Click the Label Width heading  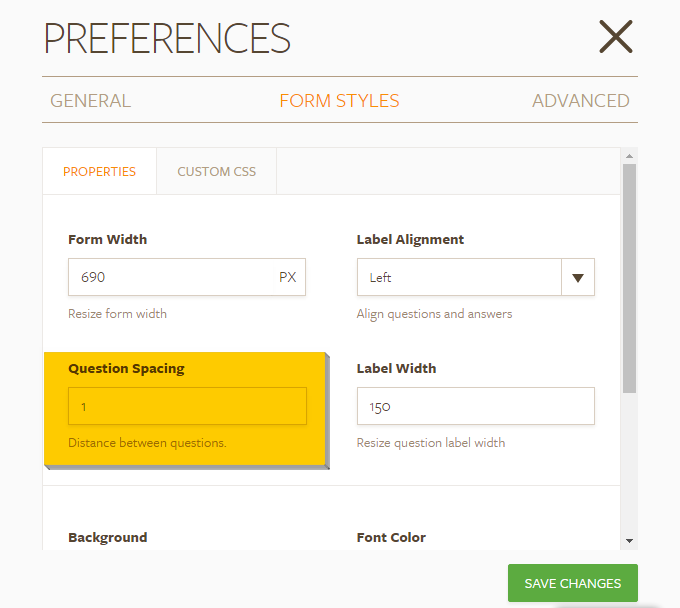396,368
